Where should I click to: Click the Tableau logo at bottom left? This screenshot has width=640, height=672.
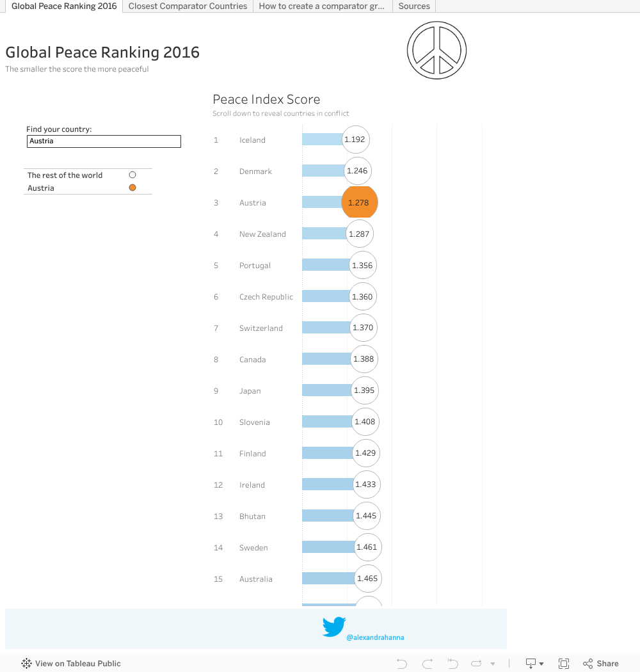coord(26,664)
